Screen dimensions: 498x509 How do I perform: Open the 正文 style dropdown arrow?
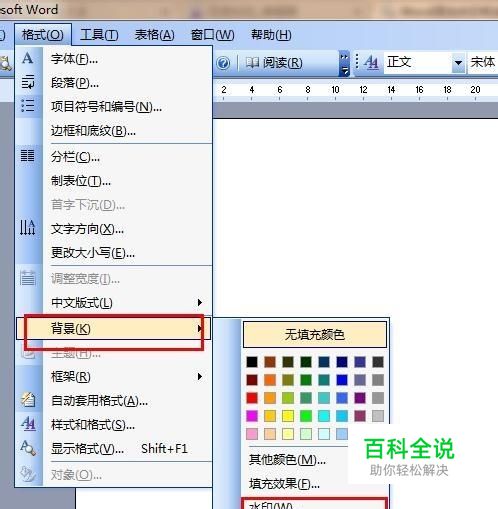(458, 63)
